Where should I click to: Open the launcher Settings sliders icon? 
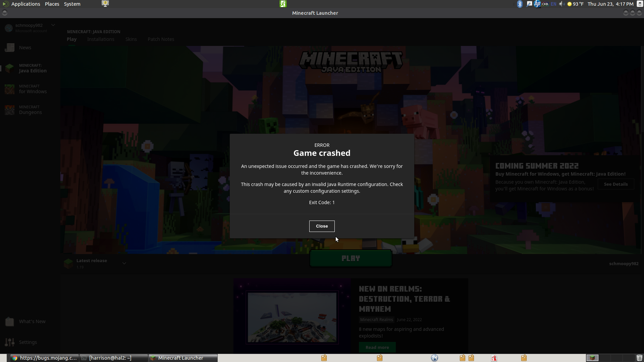[10, 342]
